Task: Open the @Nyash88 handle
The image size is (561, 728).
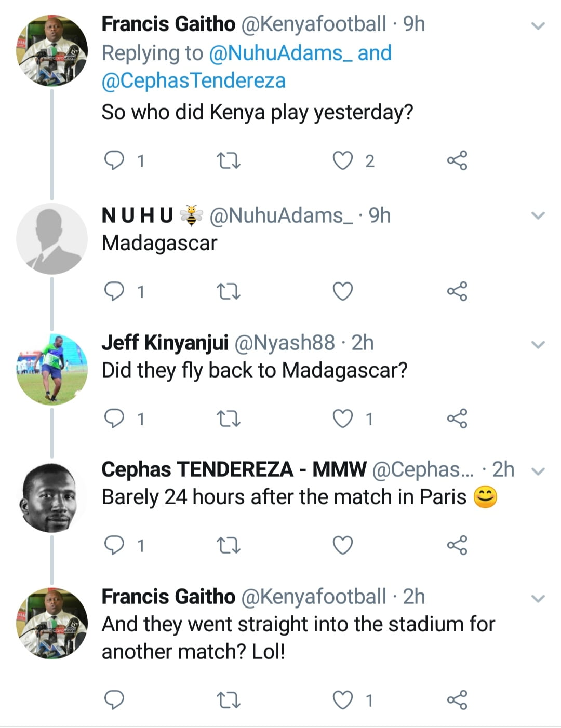Action: pos(285,343)
